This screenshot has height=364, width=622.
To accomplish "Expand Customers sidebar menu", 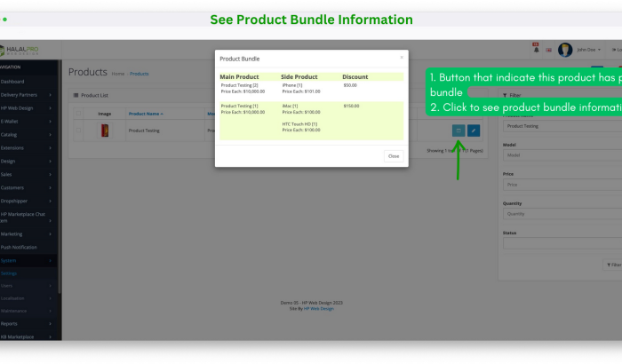I will point(28,187).
